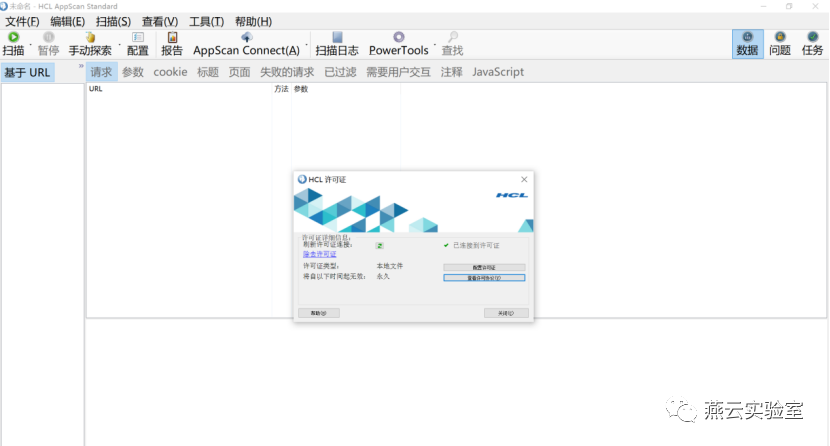830x446 pixels.
Task: Click the 方法 column header
Action: tap(282, 89)
